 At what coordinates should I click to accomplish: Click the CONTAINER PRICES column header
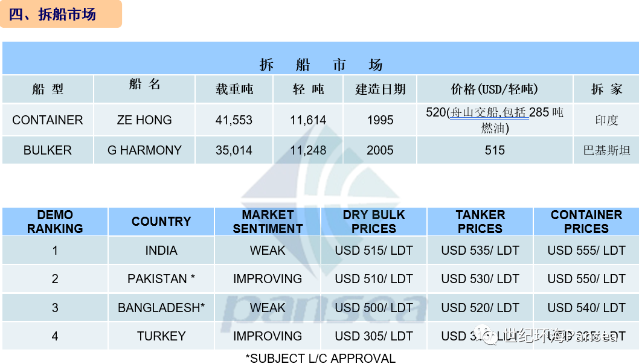[586, 222]
